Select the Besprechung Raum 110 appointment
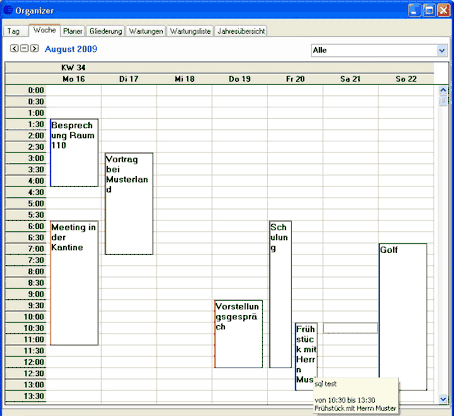This screenshot has height=416, width=454. (74, 153)
